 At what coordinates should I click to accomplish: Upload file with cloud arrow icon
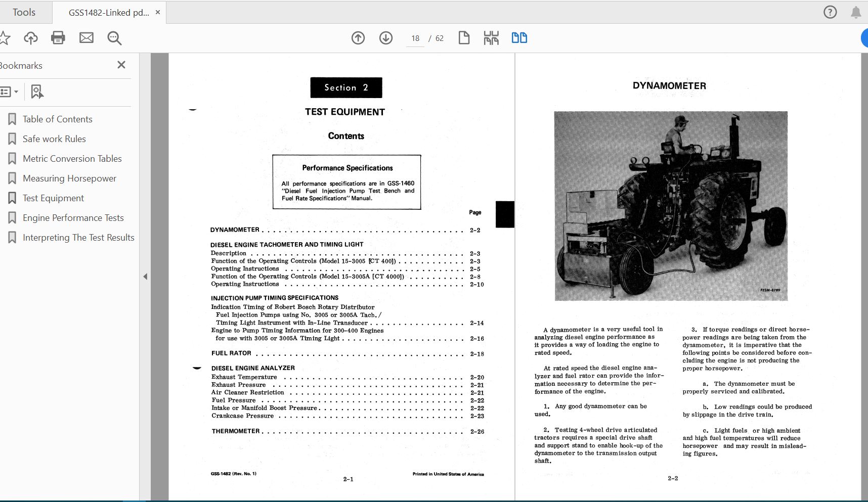pyautogui.click(x=31, y=38)
